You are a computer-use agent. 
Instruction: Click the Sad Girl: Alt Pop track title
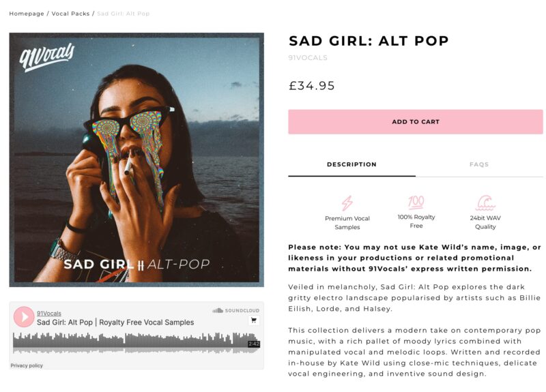[x=115, y=322]
